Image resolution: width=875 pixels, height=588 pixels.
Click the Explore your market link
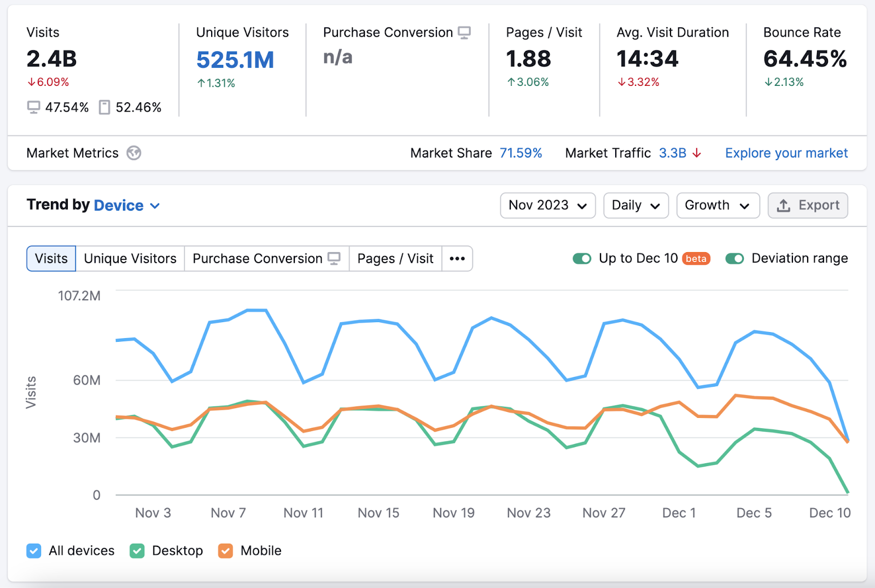tap(786, 153)
